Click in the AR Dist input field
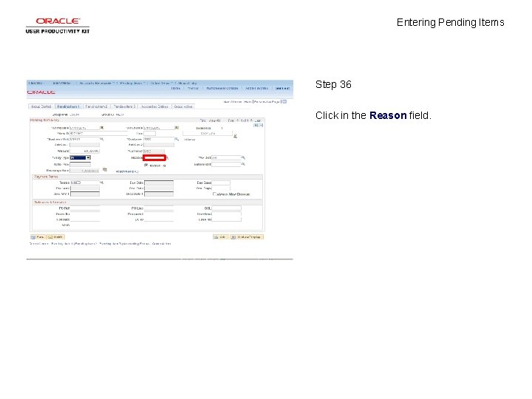Viewport: 532px width, 399px height. 226,158
